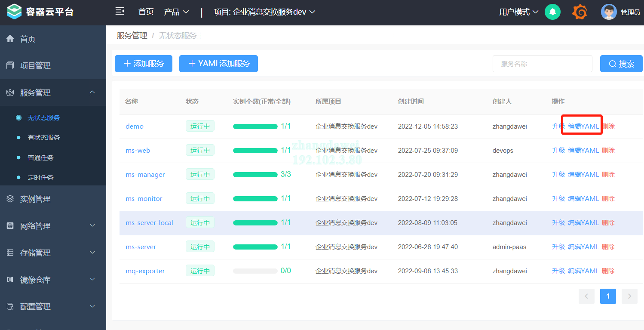Click the plus icon of 添加服务
The image size is (644, 330).
127,64
